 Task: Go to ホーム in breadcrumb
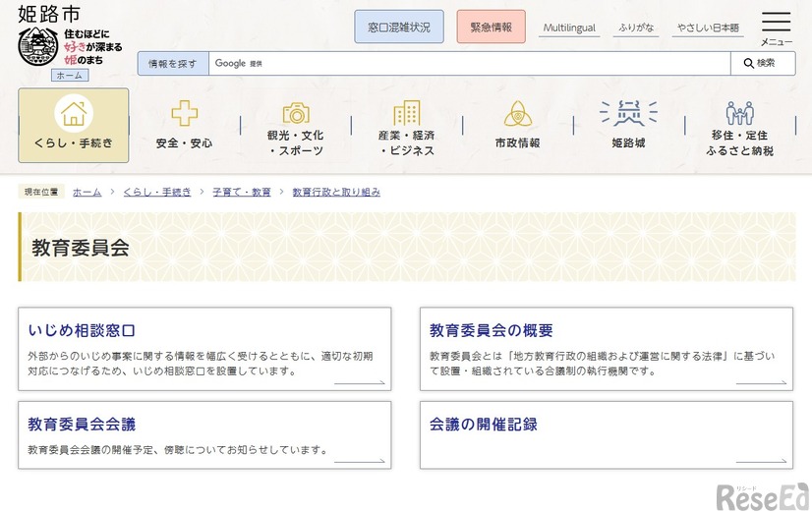[87, 192]
